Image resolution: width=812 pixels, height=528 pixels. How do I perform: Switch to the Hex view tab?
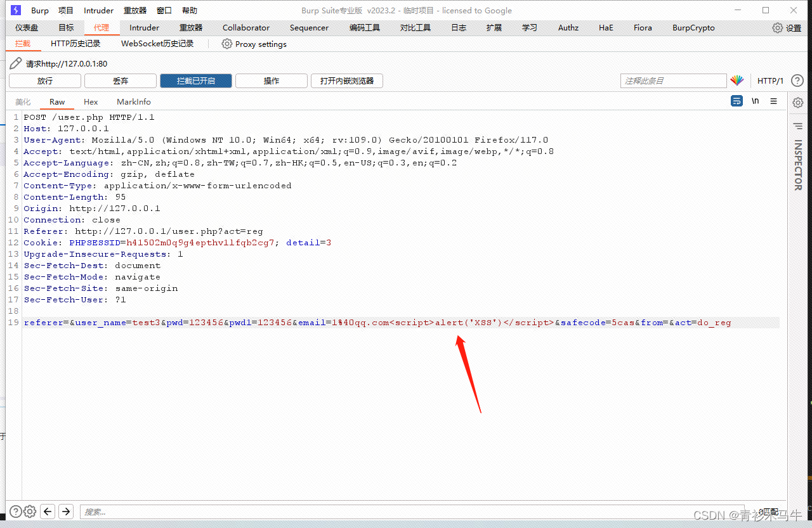[x=91, y=101]
